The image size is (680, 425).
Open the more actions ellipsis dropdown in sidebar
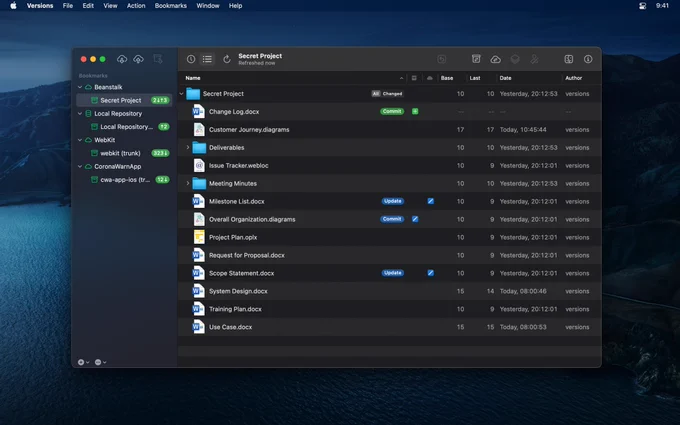(100, 362)
